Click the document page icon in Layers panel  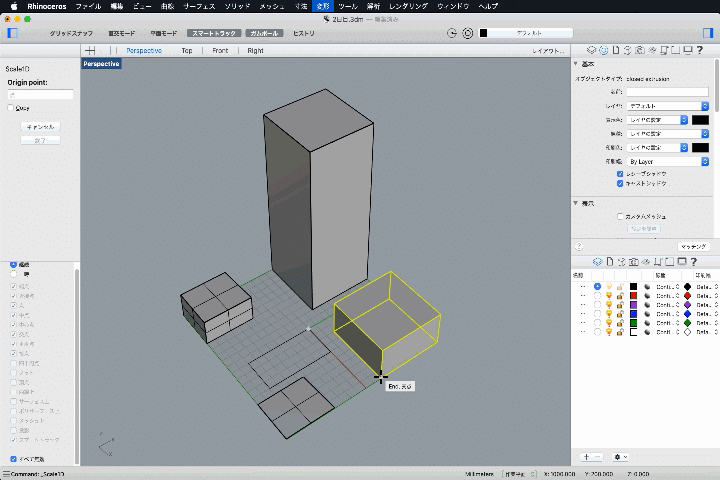pos(610,261)
